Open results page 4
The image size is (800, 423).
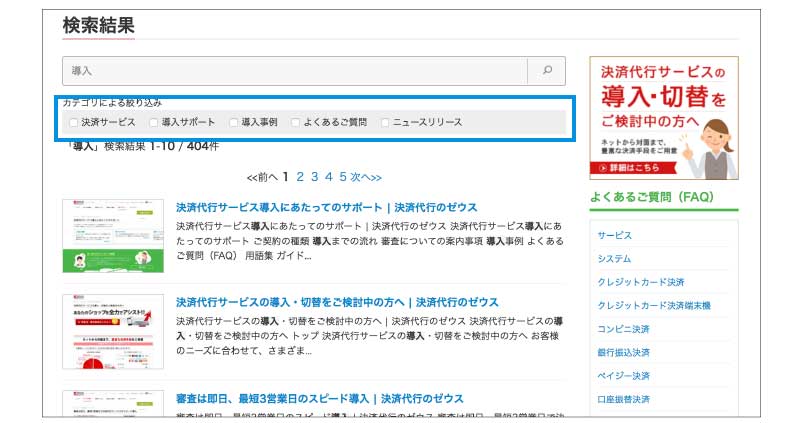(x=329, y=177)
